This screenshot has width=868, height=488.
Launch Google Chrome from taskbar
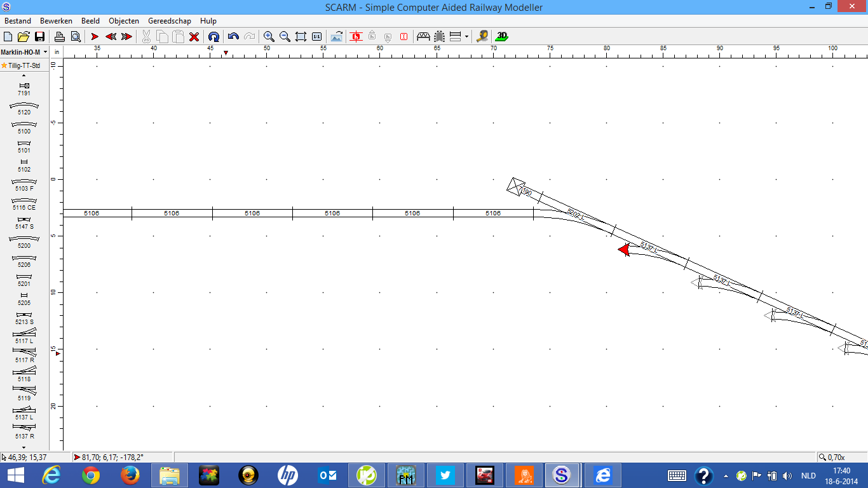(91, 475)
